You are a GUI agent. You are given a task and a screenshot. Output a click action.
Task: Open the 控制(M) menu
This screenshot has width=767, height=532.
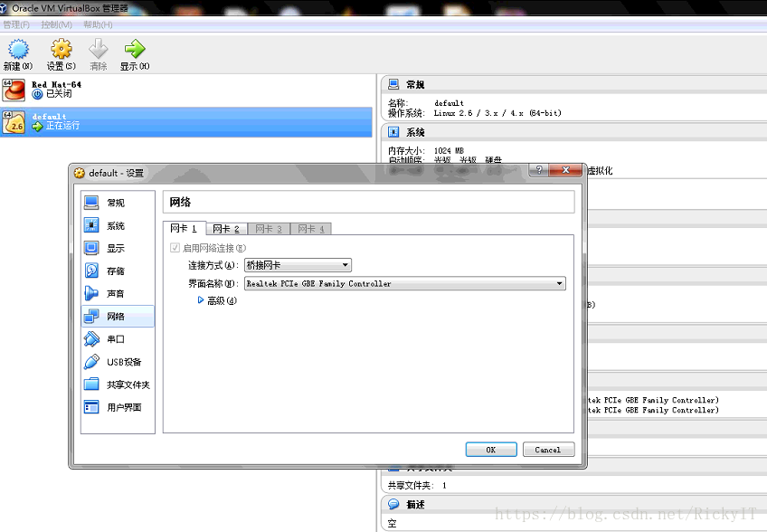[x=57, y=24]
